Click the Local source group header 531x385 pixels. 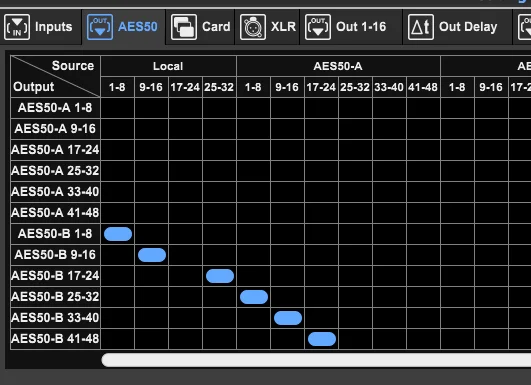click(168, 66)
